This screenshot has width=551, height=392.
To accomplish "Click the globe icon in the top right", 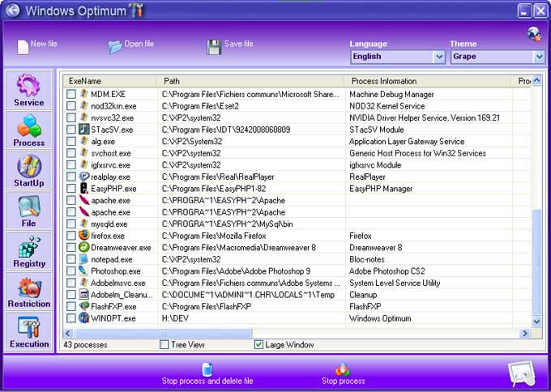I will coord(534,34).
